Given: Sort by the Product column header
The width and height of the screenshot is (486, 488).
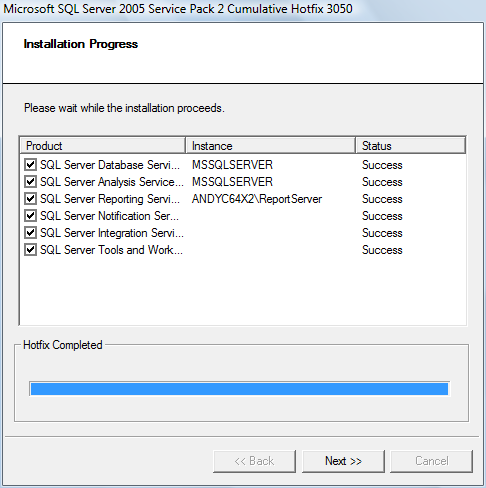Looking at the screenshot, I should coord(103,146).
